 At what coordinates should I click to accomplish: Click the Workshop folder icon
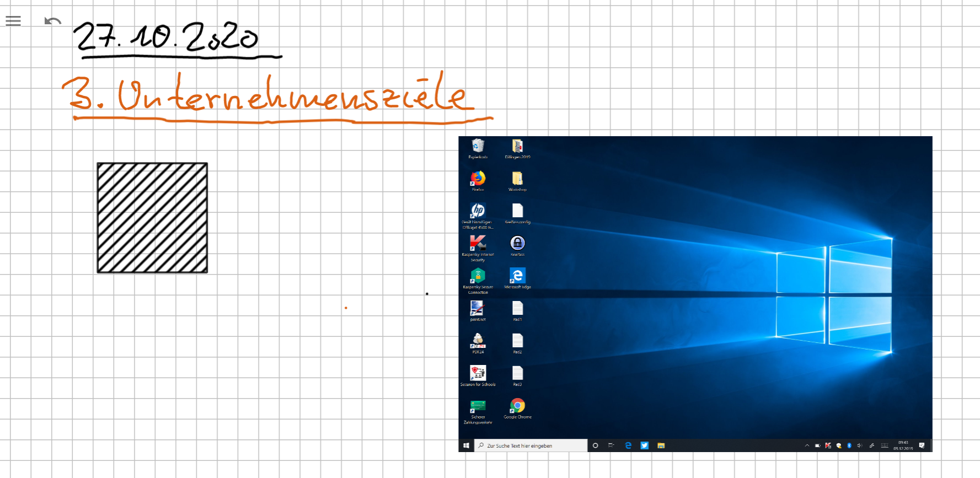517,178
